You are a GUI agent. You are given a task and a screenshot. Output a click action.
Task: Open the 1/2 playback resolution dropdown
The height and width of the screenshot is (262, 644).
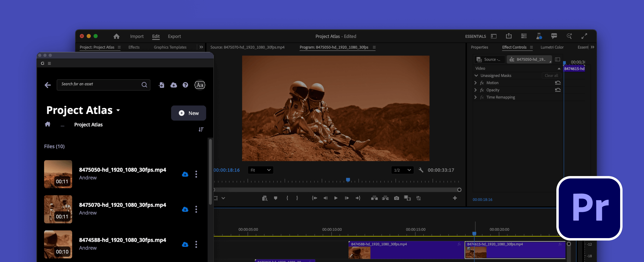pyautogui.click(x=402, y=170)
